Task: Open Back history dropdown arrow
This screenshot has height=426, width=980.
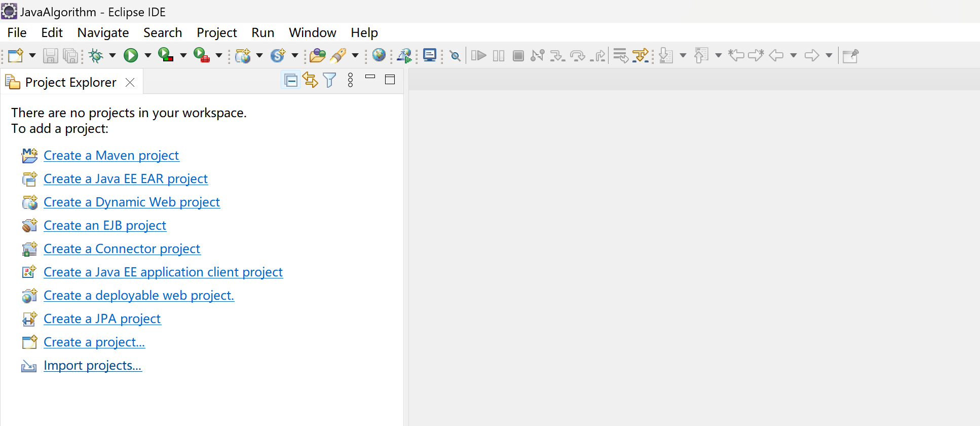Action: pos(794,55)
